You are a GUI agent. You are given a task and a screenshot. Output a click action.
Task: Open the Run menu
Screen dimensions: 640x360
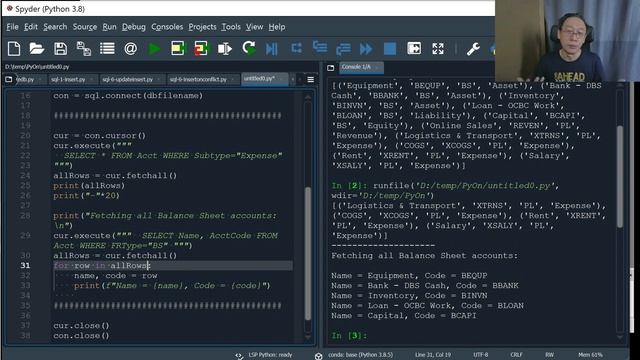coord(109,27)
